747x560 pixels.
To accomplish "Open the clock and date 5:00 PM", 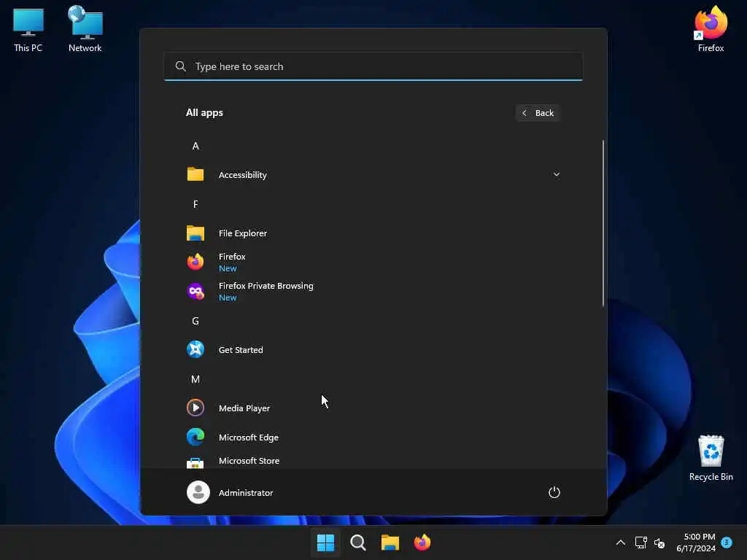I will 696,542.
